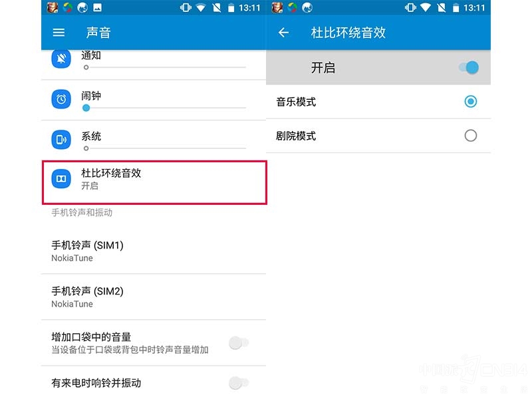This screenshot has height=399, width=532.
Task: Open 杜比环绕音效 settings entry
Action: click(154, 182)
